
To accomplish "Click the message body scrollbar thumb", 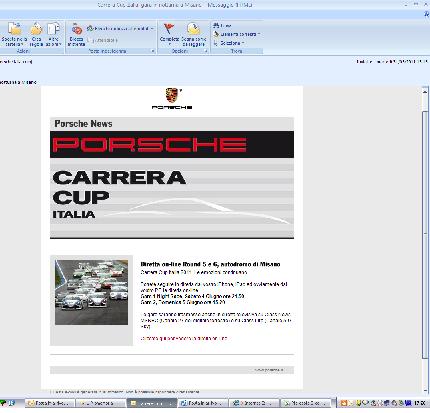I will pyautogui.click(x=425, y=235).
